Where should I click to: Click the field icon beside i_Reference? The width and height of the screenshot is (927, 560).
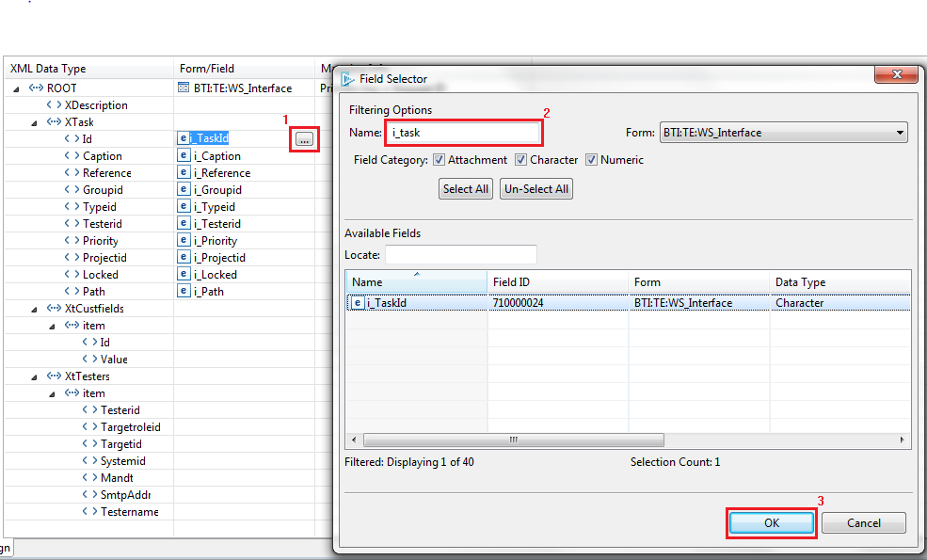point(184,172)
